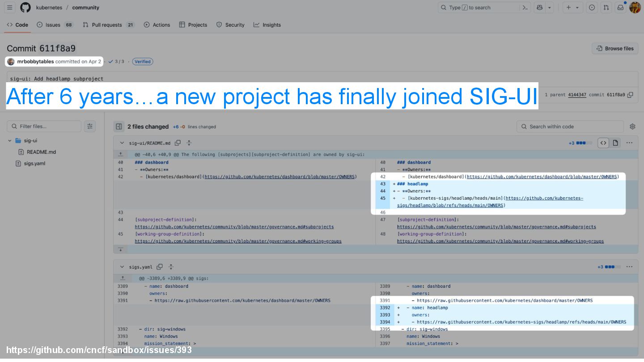Go to the GitHub homepage via the logo

click(x=25, y=8)
